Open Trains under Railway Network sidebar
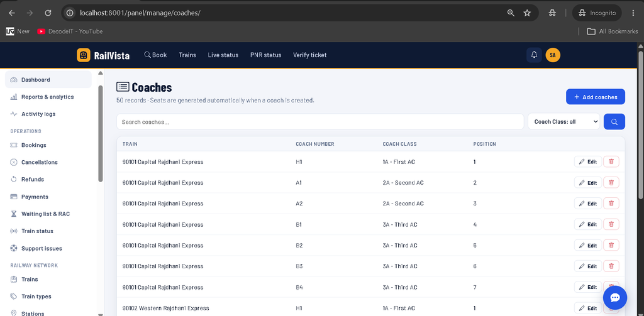Image resolution: width=644 pixels, height=316 pixels. (x=48, y=279)
